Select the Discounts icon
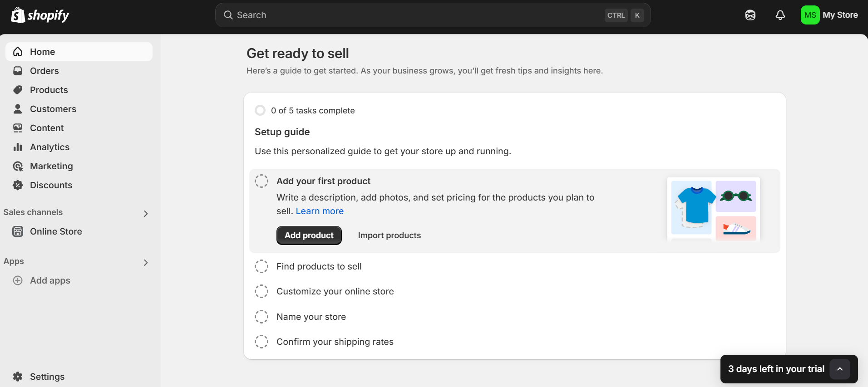The width and height of the screenshot is (868, 387). (x=17, y=185)
